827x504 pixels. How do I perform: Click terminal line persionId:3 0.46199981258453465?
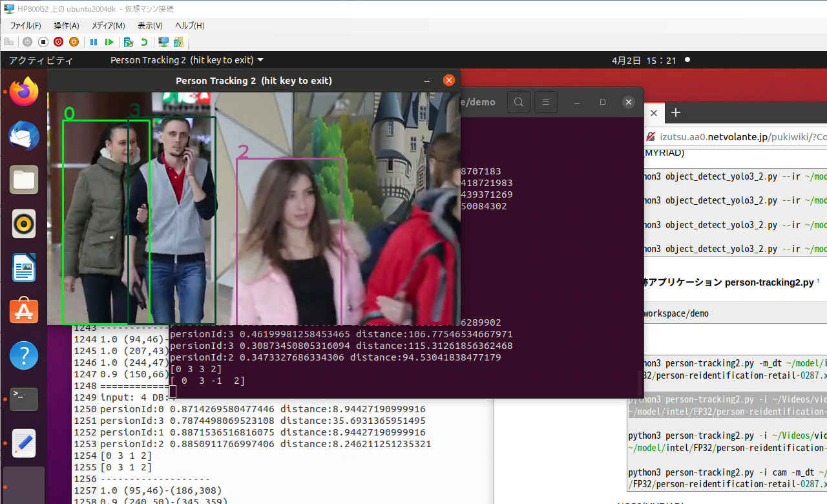pos(341,334)
